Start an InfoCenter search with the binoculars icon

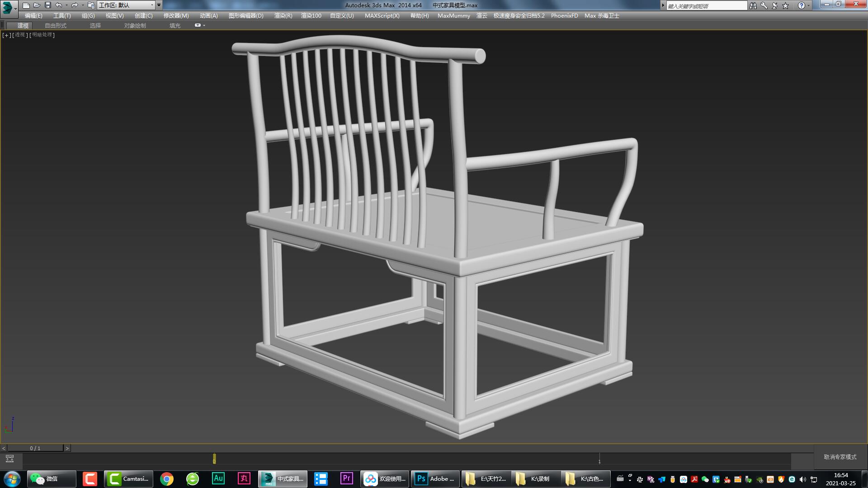click(x=753, y=5)
